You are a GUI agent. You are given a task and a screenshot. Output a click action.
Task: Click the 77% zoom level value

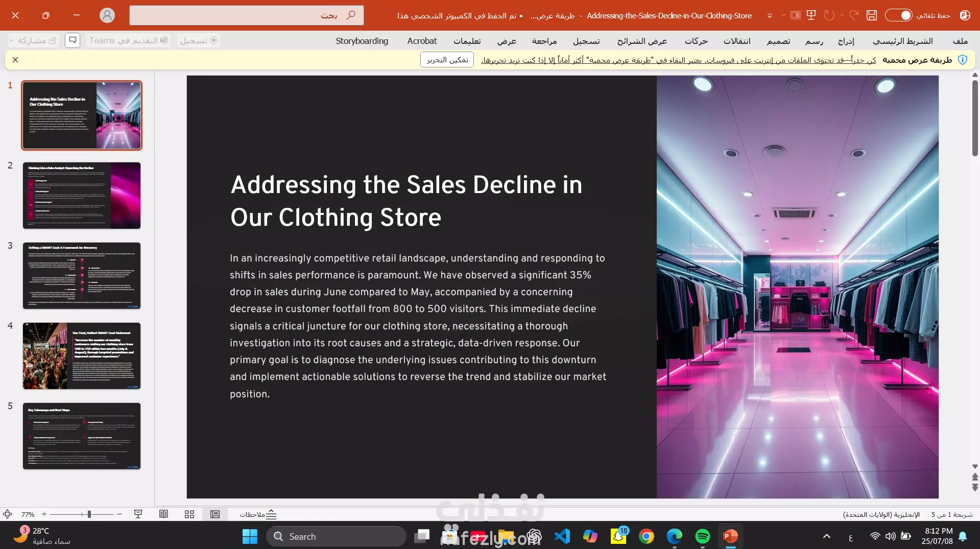pyautogui.click(x=28, y=514)
